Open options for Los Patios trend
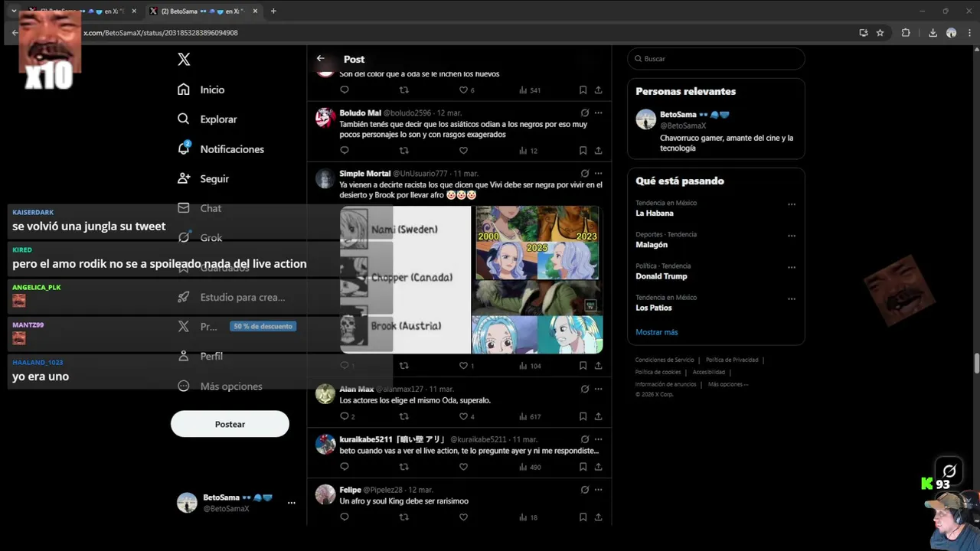The width and height of the screenshot is (980, 551). coord(792,298)
